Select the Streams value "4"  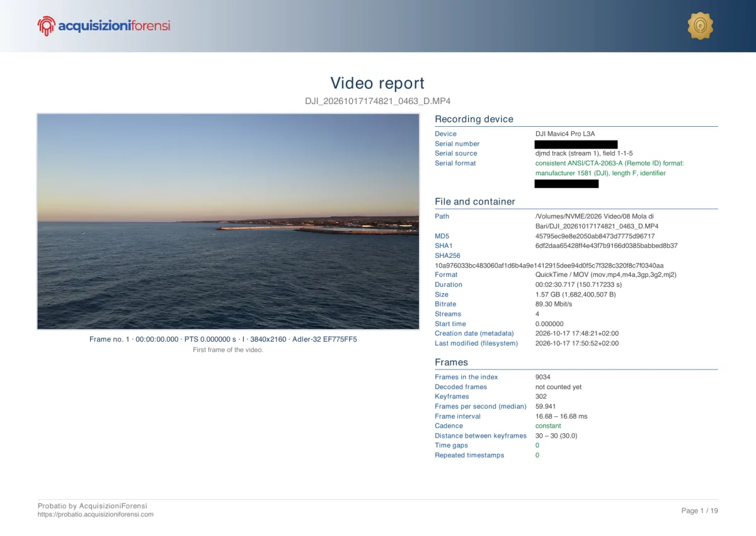[537, 314]
